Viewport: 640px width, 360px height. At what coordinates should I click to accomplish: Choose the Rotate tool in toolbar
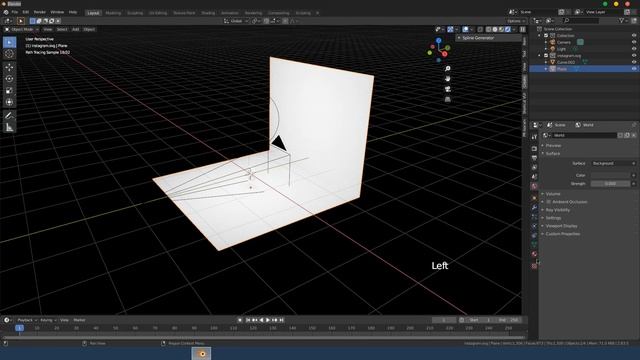pos(9,79)
